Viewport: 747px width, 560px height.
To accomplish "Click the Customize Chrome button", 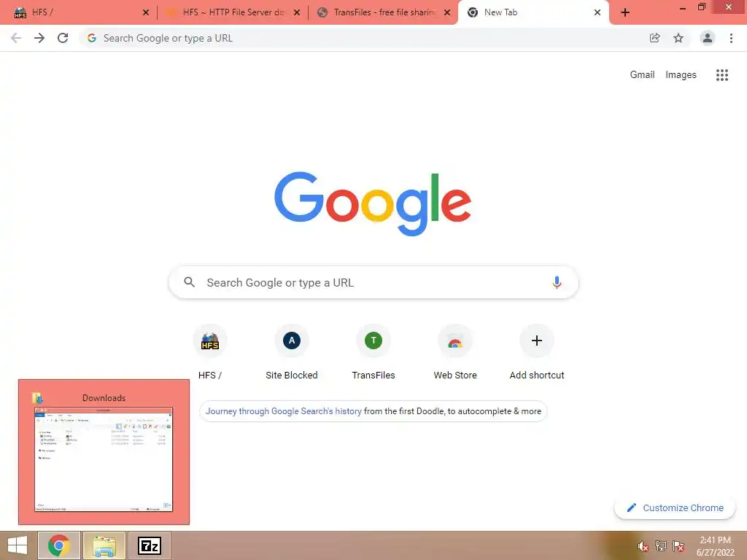I will pyautogui.click(x=675, y=507).
